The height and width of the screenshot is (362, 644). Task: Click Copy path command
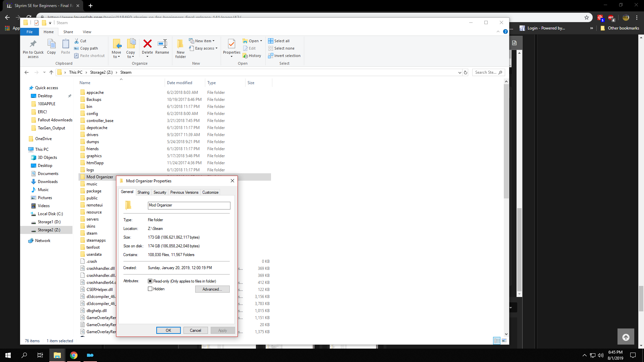click(x=86, y=48)
